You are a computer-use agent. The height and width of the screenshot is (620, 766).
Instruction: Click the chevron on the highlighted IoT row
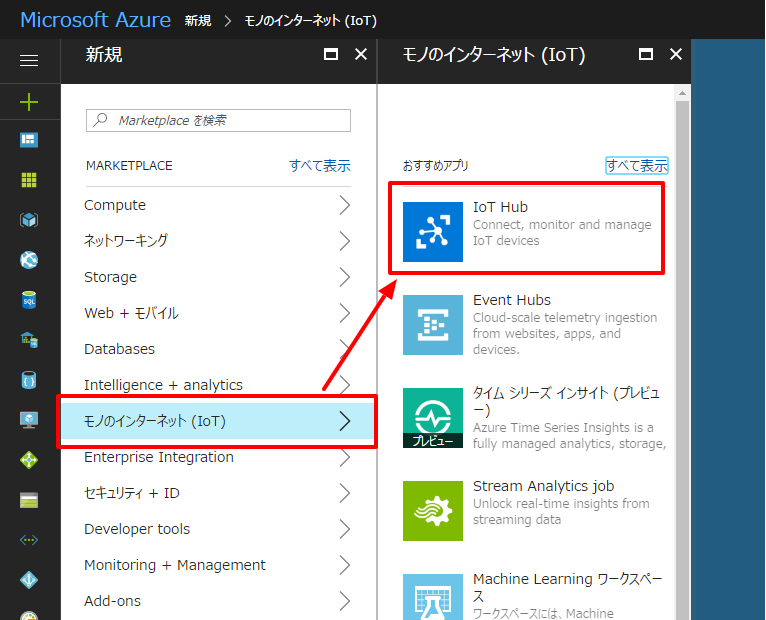[x=345, y=421]
